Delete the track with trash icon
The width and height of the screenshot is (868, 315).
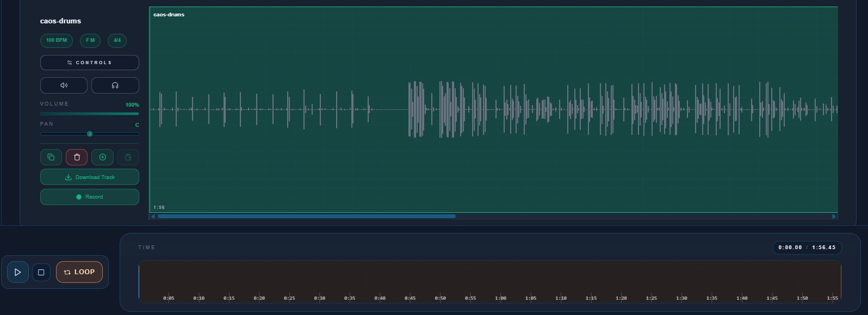pyautogui.click(x=77, y=157)
